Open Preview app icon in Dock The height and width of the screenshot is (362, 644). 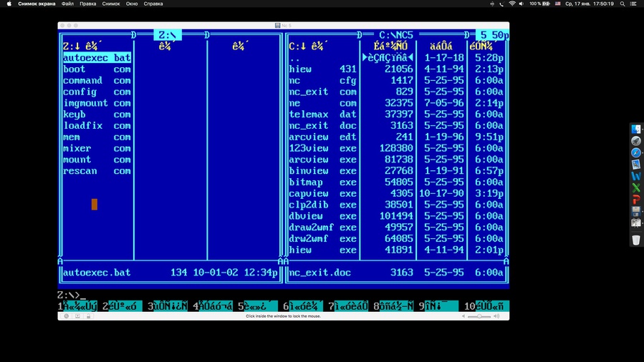click(x=636, y=165)
